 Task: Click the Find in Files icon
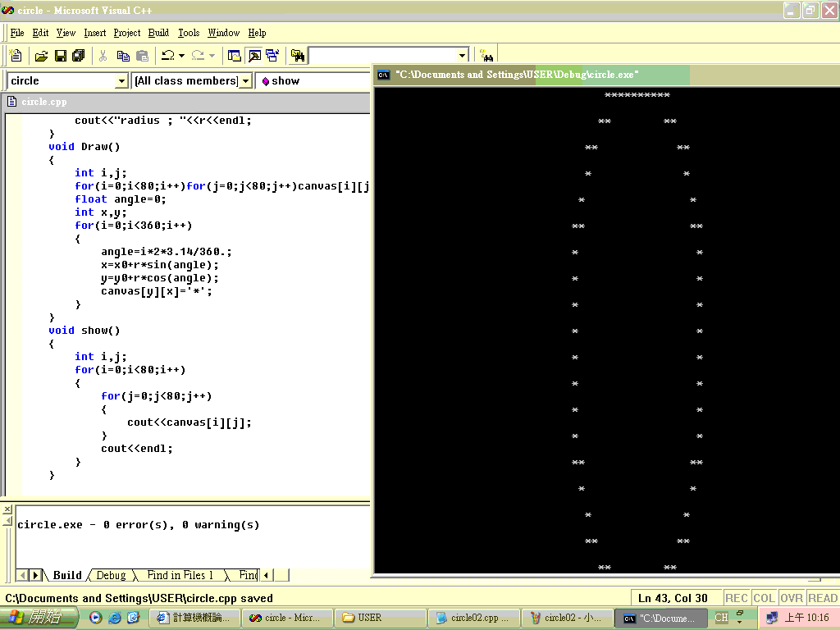[x=298, y=56]
